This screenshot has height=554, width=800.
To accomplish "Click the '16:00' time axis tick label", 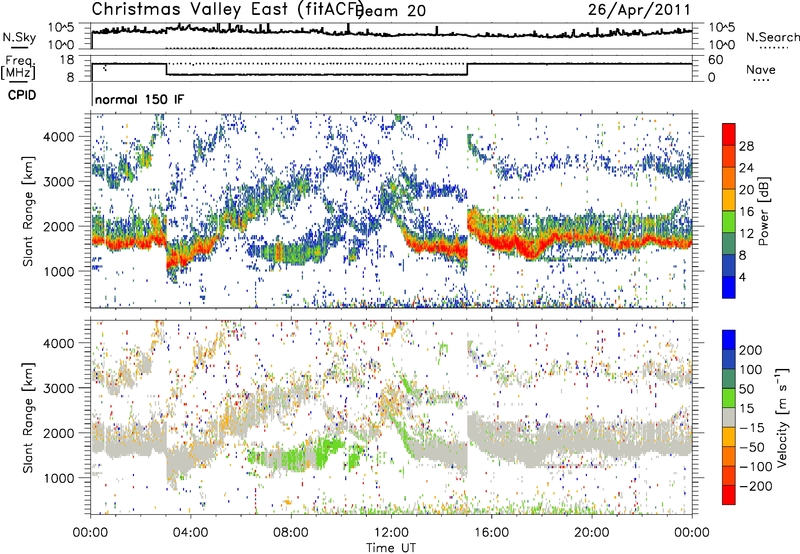I will pyautogui.click(x=491, y=533).
